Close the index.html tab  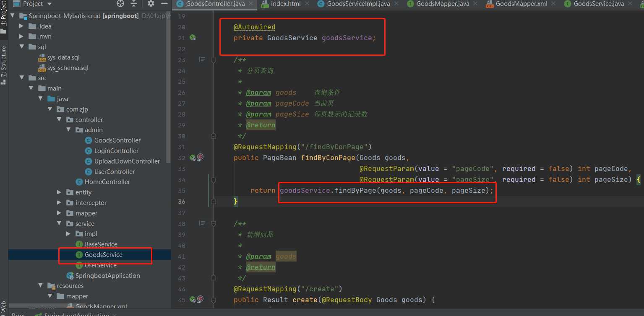307,4
